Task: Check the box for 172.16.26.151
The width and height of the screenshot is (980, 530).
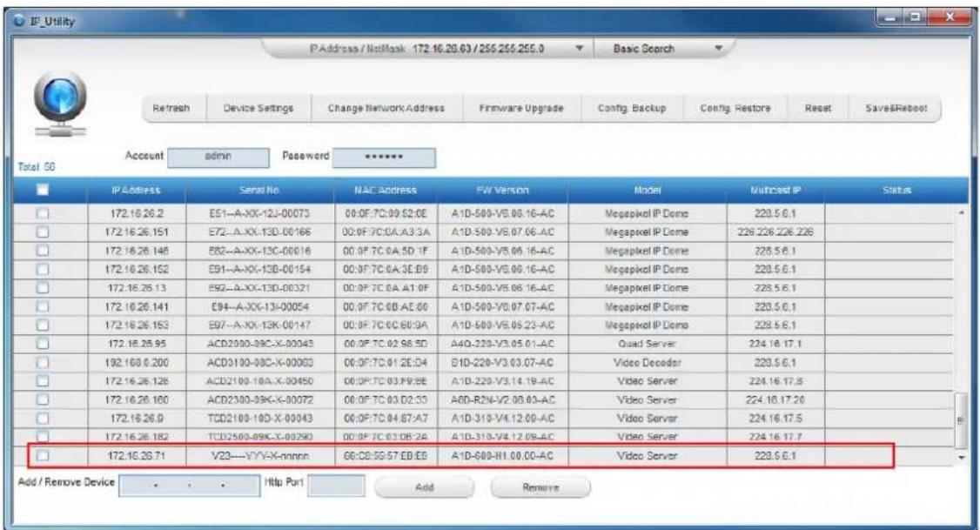Action: pos(43,231)
